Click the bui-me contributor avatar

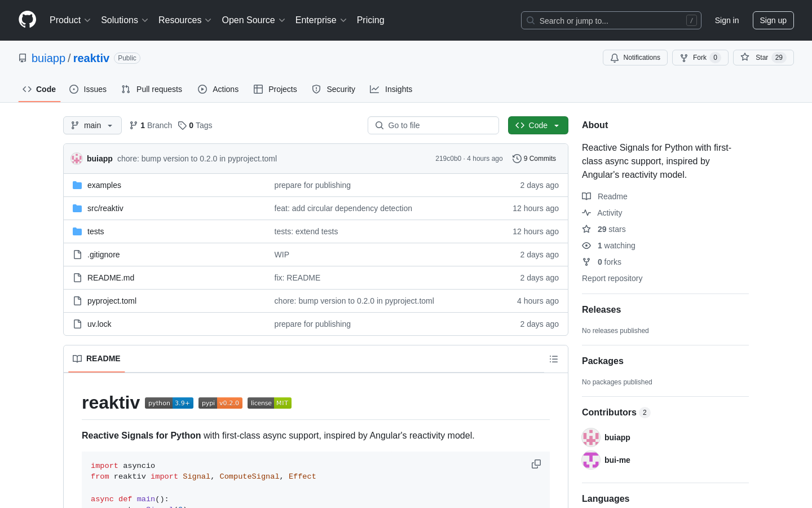pyautogui.click(x=591, y=460)
